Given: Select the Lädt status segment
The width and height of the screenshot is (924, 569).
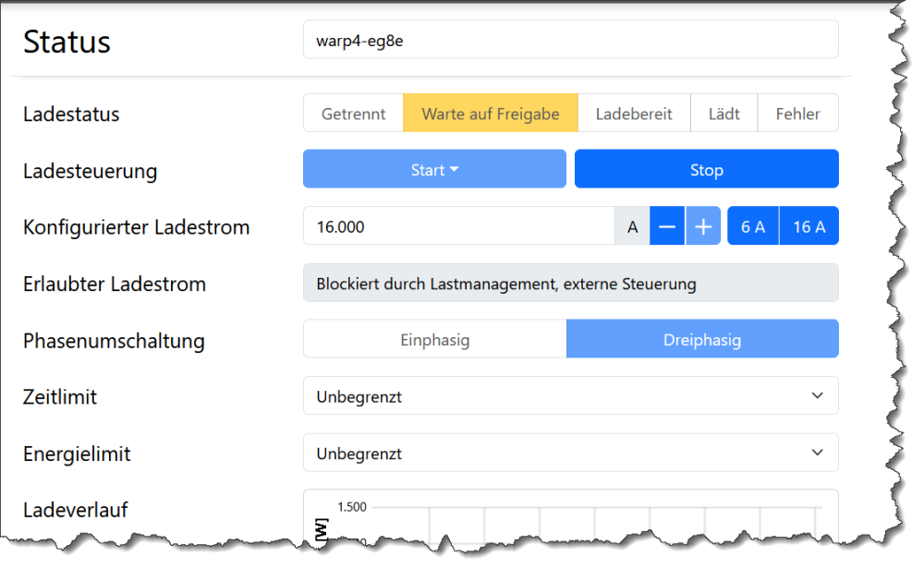Looking at the screenshot, I should 724,113.
